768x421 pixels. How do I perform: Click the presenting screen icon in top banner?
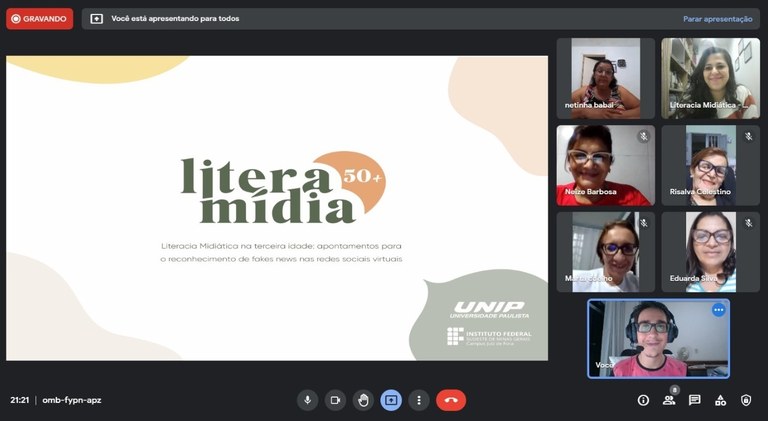click(x=96, y=19)
